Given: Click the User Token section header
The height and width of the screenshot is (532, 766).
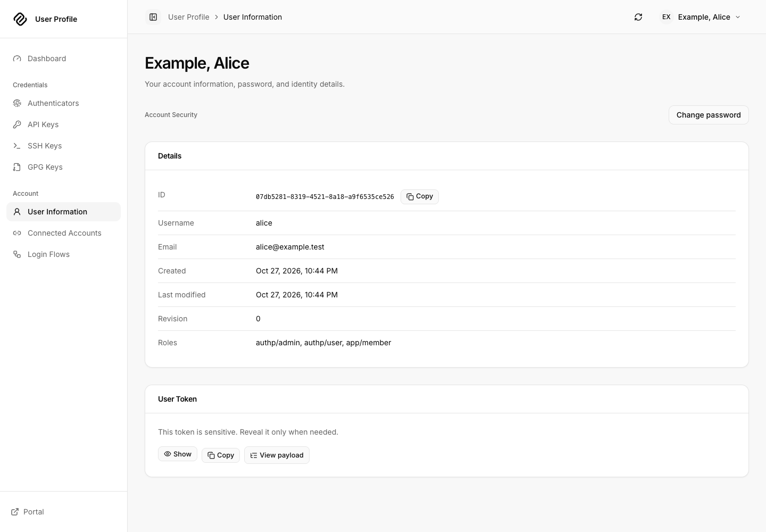Looking at the screenshot, I should [177, 399].
